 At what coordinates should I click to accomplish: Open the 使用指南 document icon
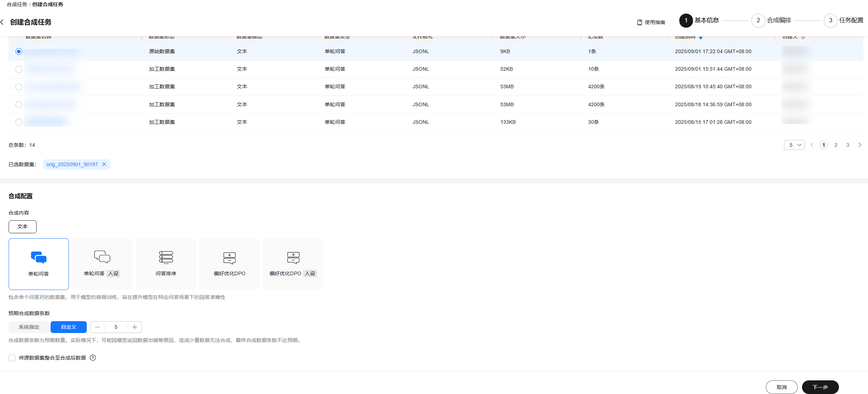[640, 22]
